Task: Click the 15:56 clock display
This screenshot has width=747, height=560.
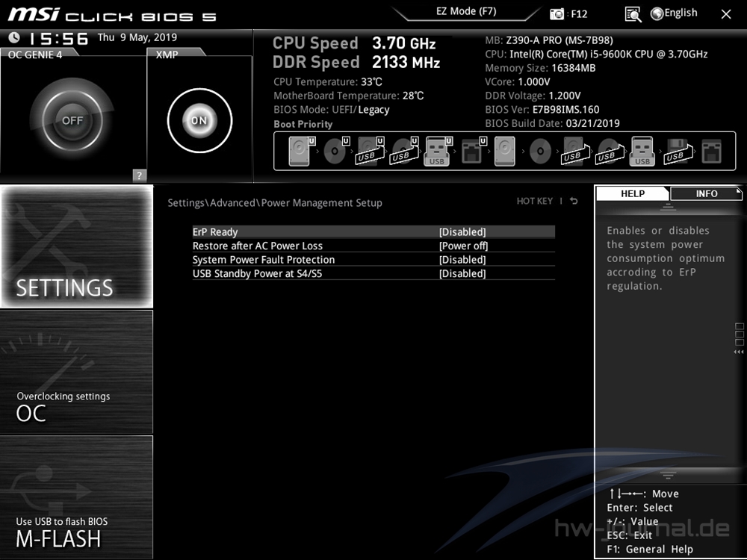Action: point(58,38)
